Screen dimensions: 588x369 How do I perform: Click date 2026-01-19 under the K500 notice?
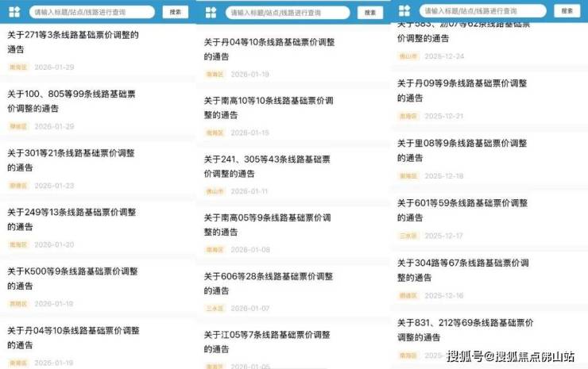(54, 304)
